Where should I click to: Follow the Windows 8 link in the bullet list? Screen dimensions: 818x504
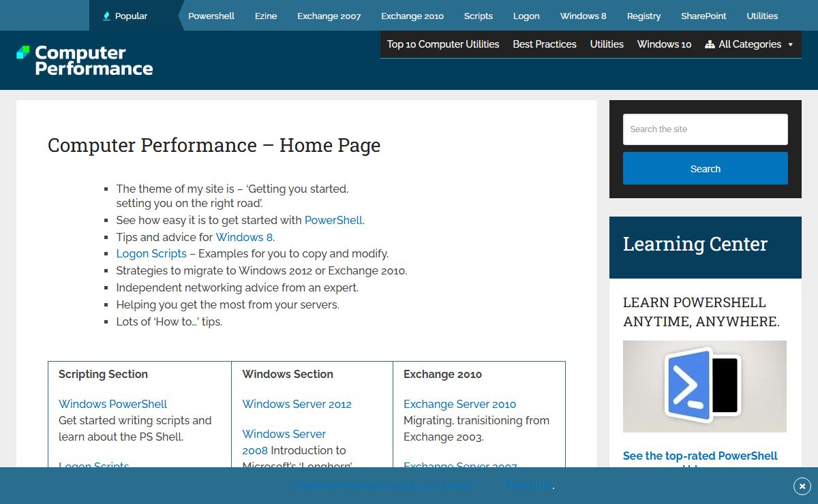pos(244,237)
